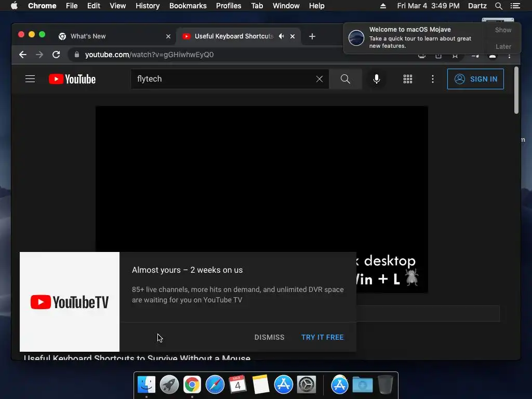Open the YouTube apps grid
532x399 pixels.
tap(408, 79)
